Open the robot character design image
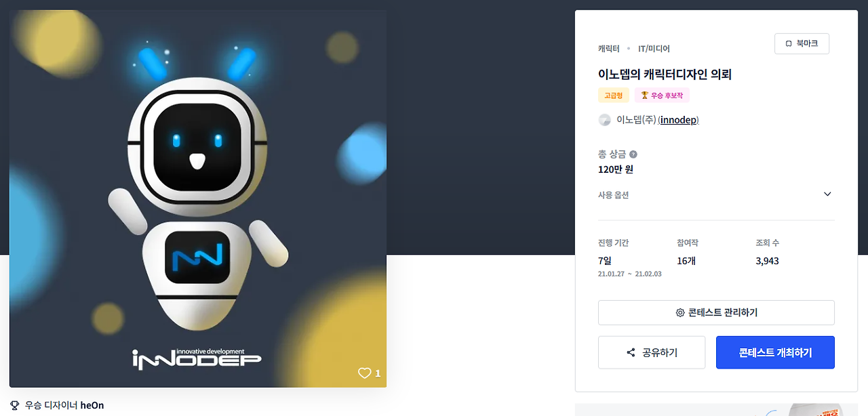Viewport: 868px width, 416px height. coord(198,199)
